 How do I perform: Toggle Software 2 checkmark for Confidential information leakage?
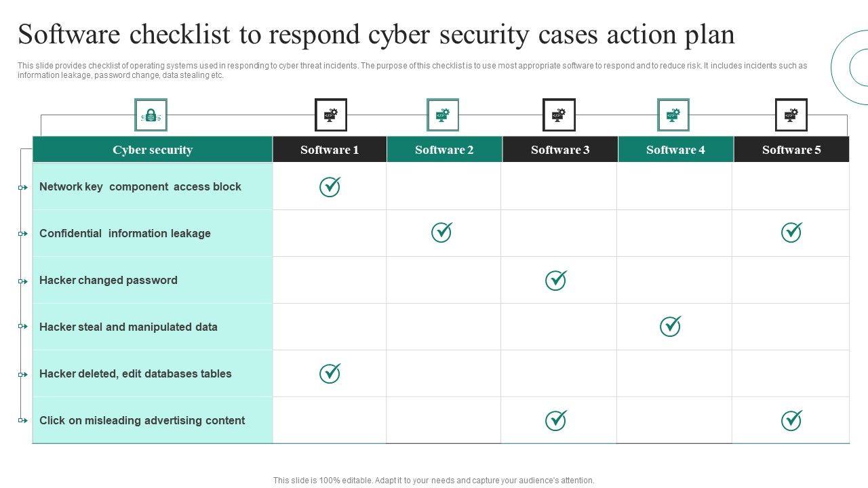click(441, 232)
